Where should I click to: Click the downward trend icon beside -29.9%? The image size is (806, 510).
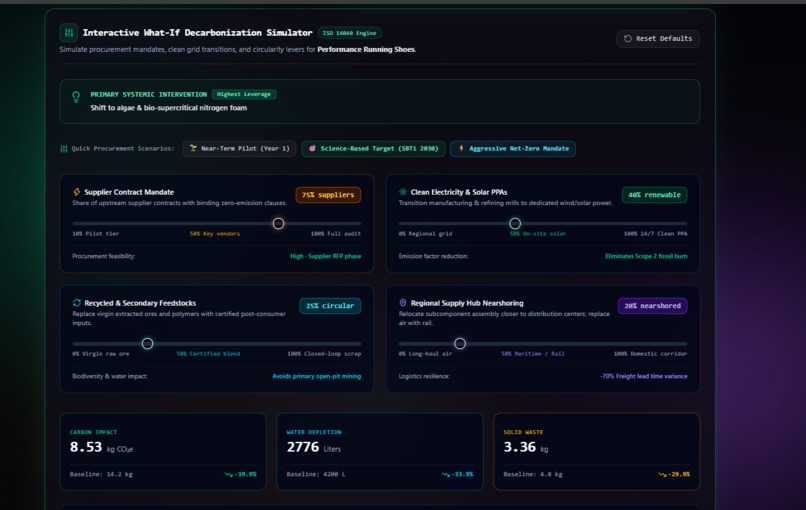663,475
